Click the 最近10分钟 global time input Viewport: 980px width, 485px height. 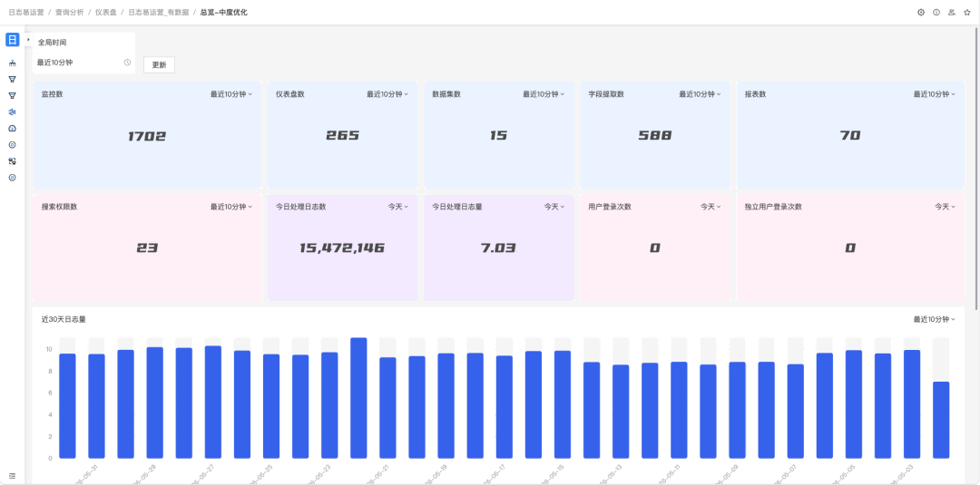coord(83,63)
